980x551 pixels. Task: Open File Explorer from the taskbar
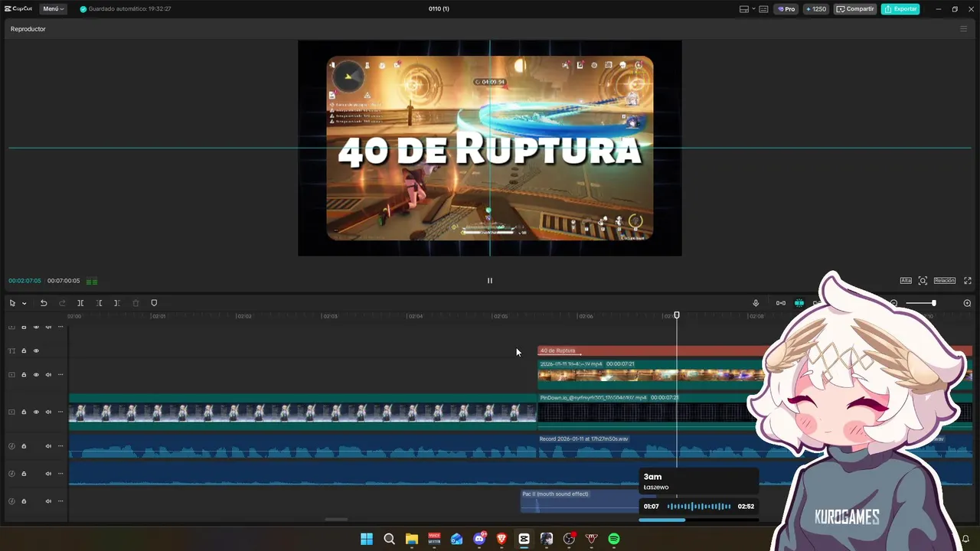(412, 539)
